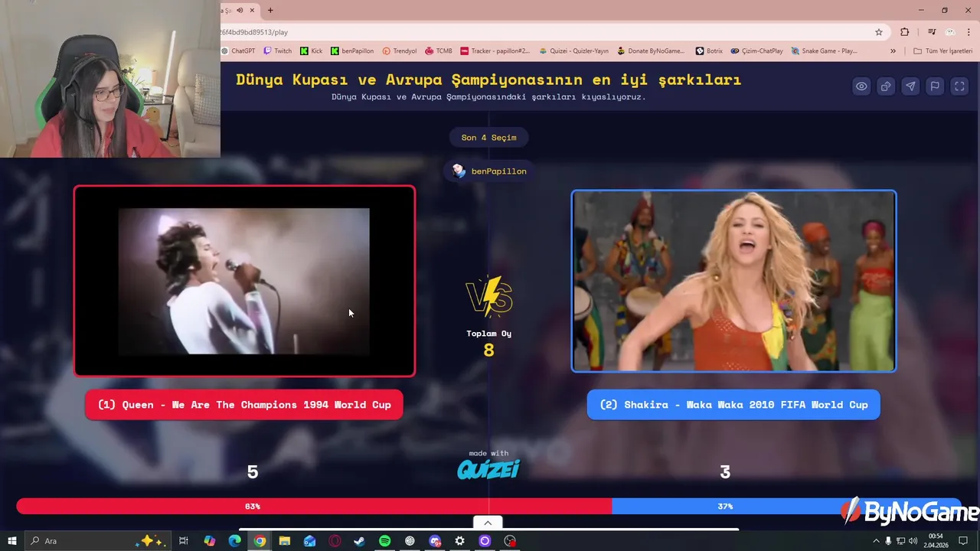Open Task View in the taskbar

pyautogui.click(x=184, y=541)
